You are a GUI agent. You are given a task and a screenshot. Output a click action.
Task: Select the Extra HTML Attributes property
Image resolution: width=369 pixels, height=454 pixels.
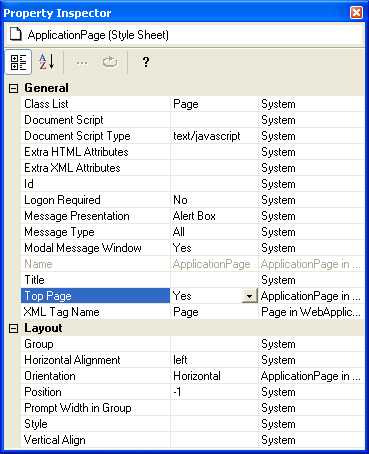(96, 152)
